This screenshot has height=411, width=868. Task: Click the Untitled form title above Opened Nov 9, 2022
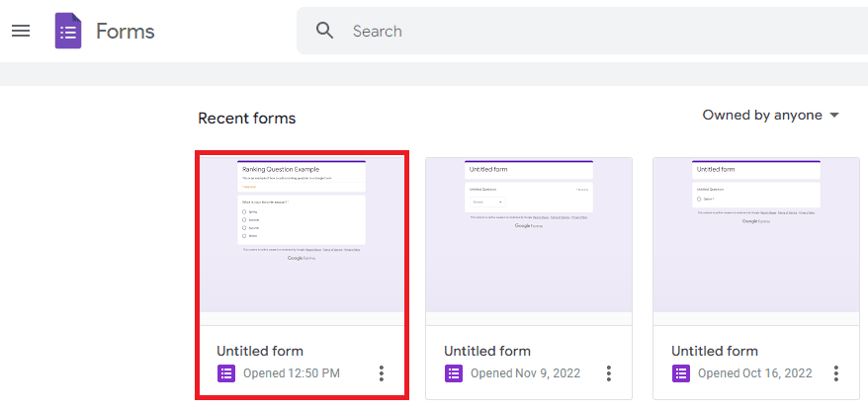487,351
